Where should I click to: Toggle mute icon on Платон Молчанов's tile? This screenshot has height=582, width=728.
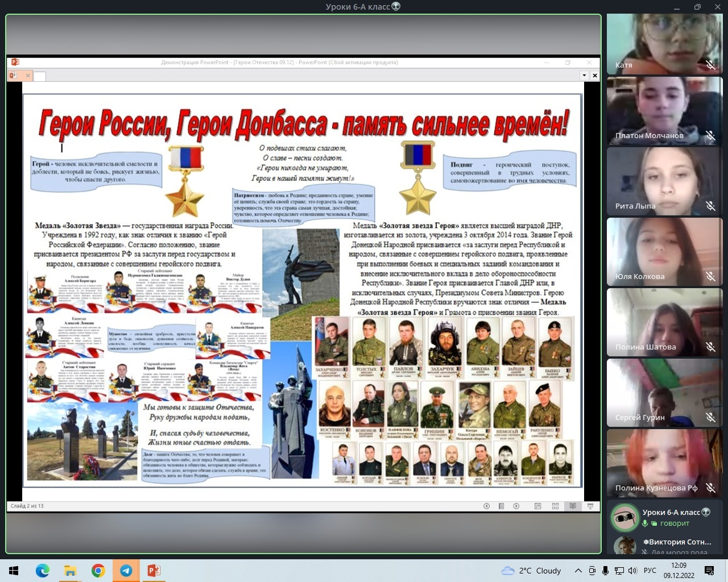pyautogui.click(x=710, y=135)
